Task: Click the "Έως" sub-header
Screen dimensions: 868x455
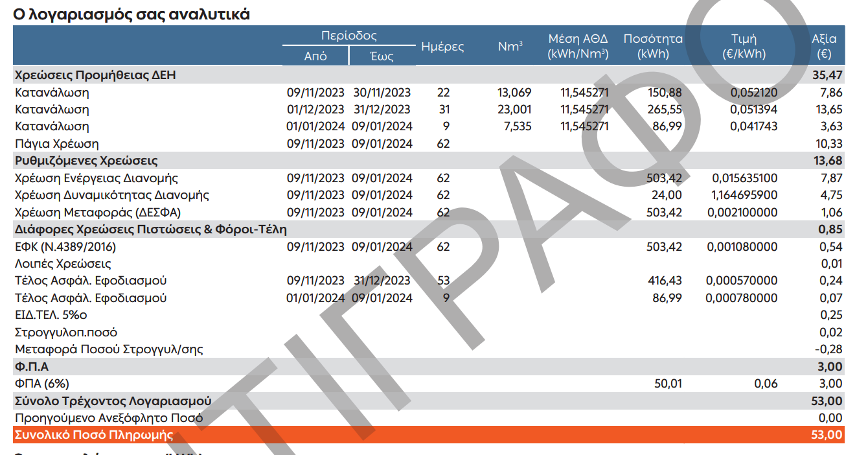Action: [x=382, y=56]
